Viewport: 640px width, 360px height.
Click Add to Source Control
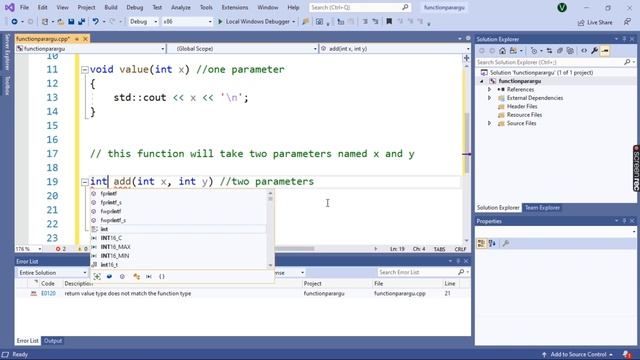(578, 354)
